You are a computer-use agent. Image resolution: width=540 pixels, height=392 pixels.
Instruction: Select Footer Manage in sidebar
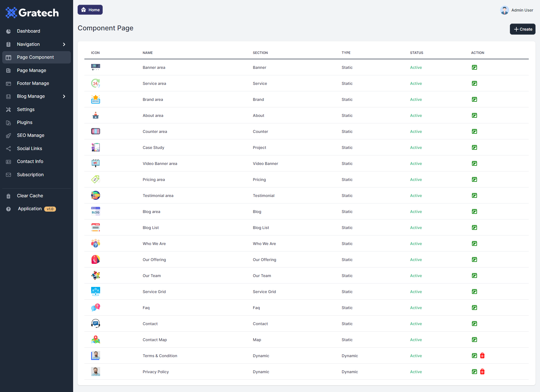33,83
